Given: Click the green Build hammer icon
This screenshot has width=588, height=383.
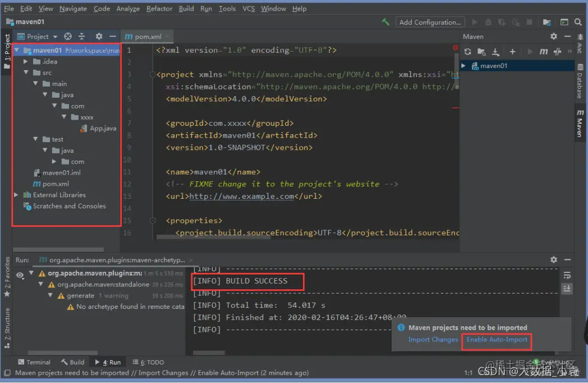Looking at the screenshot, I should (x=385, y=22).
